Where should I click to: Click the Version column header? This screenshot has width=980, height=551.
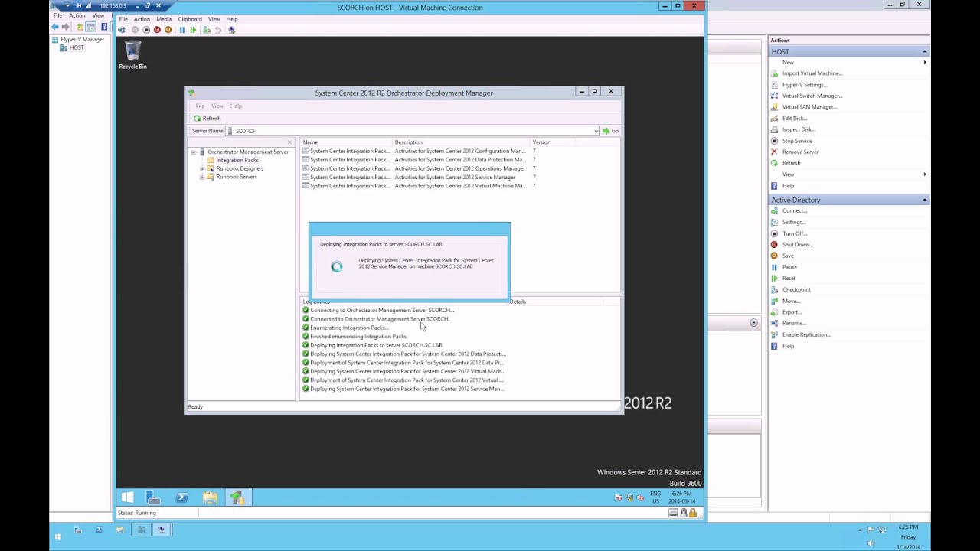552,142
